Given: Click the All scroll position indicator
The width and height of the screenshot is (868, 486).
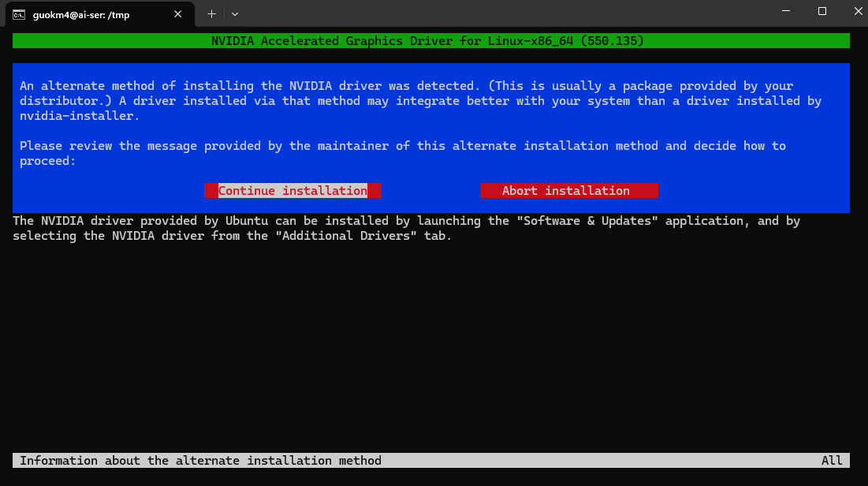Looking at the screenshot, I should coord(832,461).
